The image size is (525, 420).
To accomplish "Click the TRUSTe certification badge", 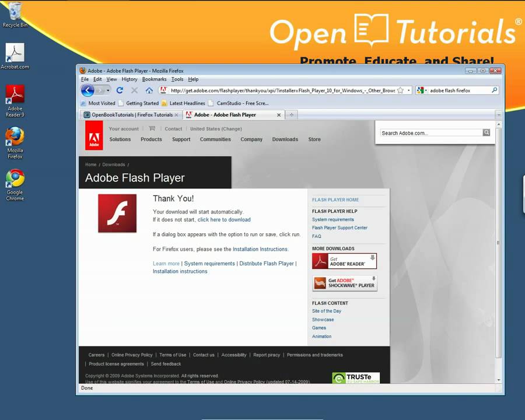I will (x=356, y=378).
